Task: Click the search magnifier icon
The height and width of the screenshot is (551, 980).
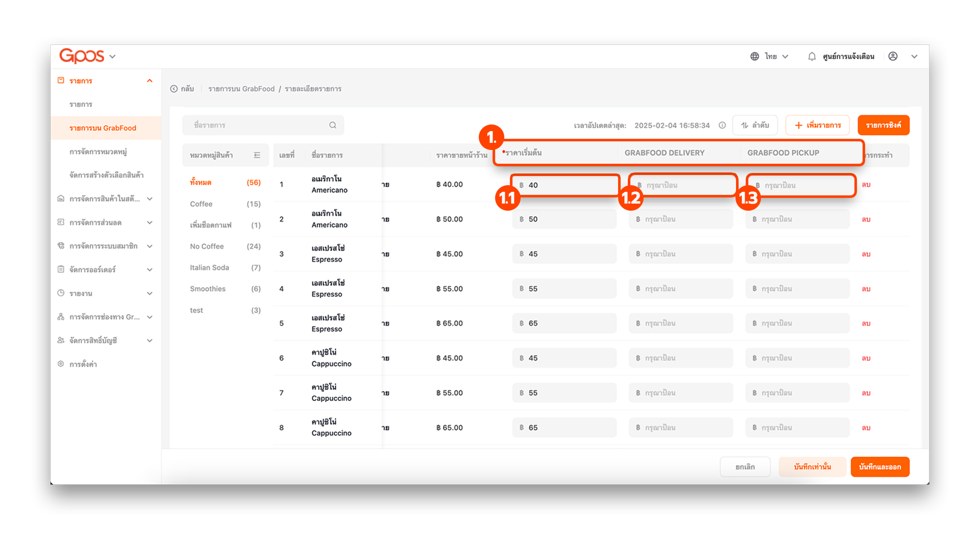Action: [x=333, y=125]
